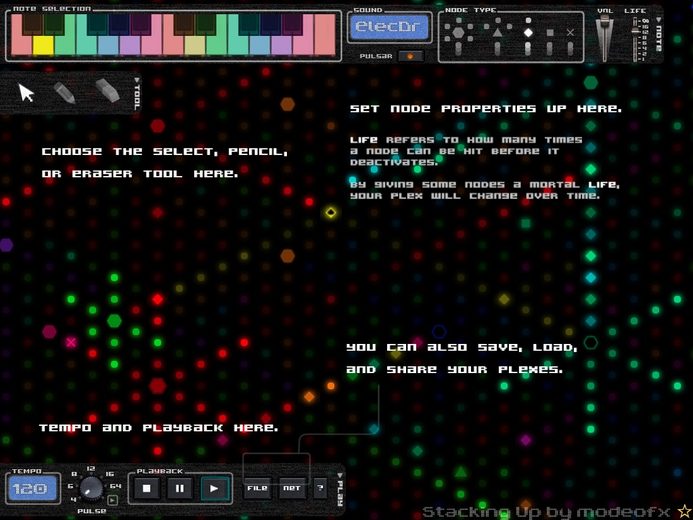Select the orange diamond node near bottom center
693x520 pixels.
pyautogui.click(x=309, y=396)
